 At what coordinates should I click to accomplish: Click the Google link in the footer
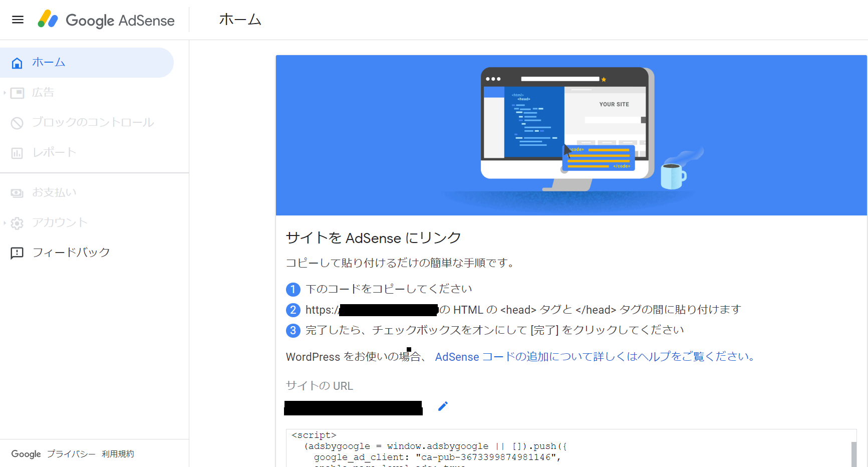(x=26, y=453)
